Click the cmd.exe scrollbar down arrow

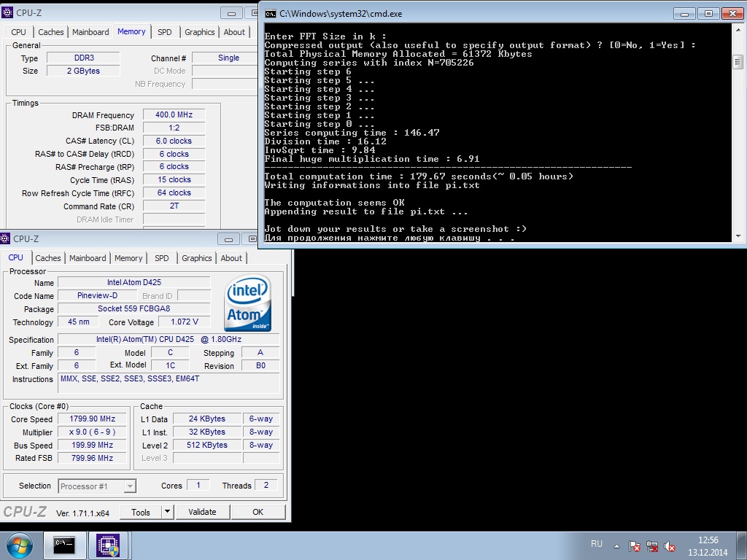coord(738,236)
